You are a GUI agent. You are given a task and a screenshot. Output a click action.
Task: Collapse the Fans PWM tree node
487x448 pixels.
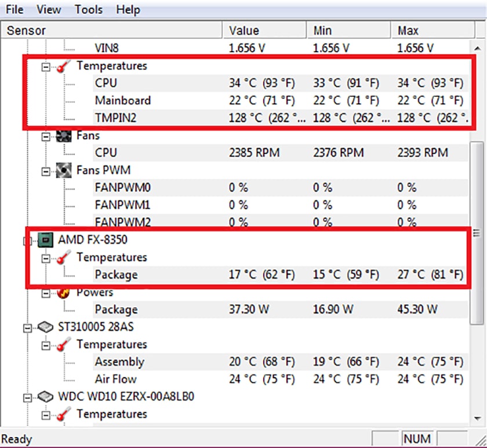coord(46,171)
